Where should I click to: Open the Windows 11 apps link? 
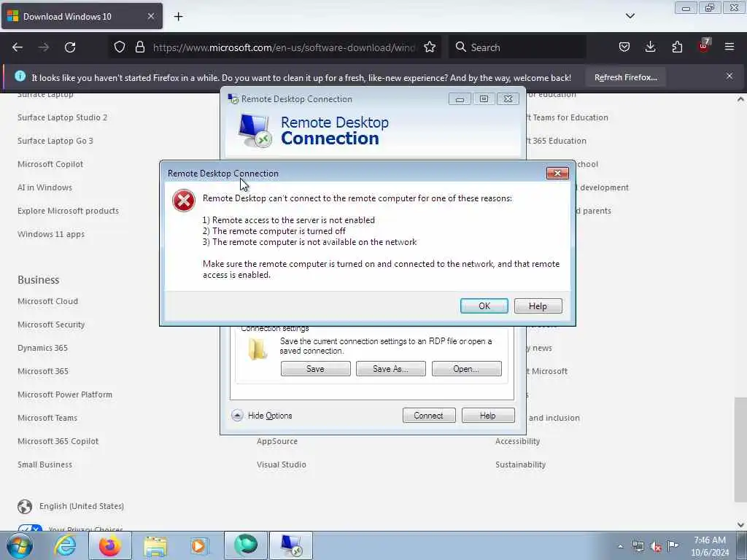point(51,234)
